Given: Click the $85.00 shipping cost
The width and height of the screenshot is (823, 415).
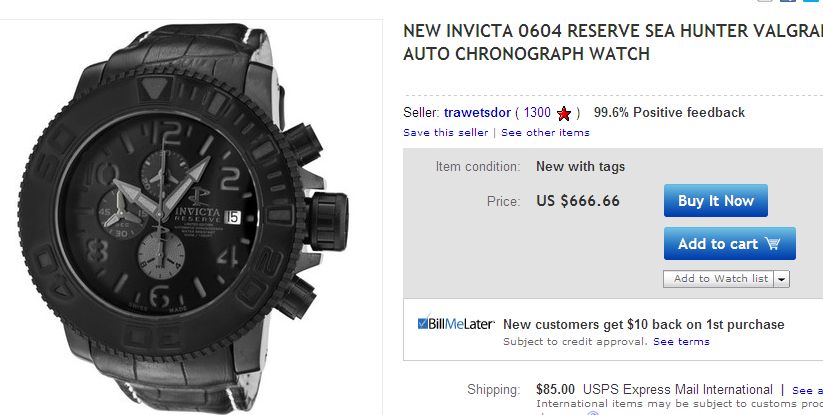Looking at the screenshot, I should click(x=555, y=389).
